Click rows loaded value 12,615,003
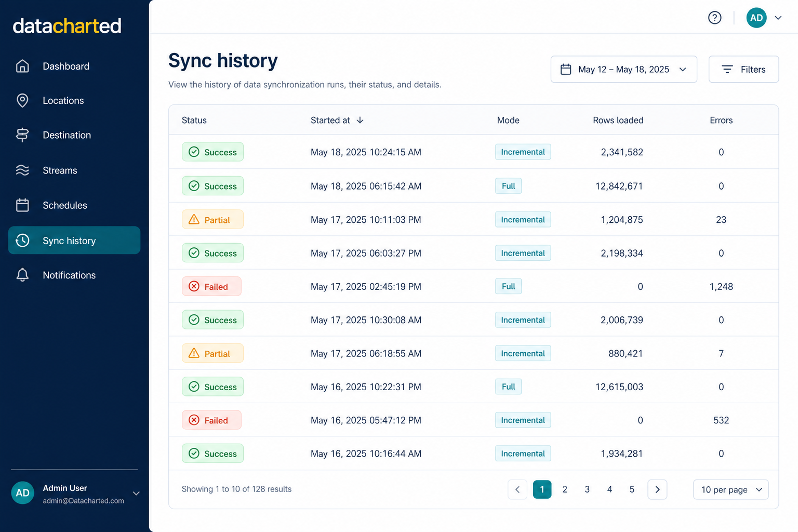798x532 pixels. tap(619, 387)
